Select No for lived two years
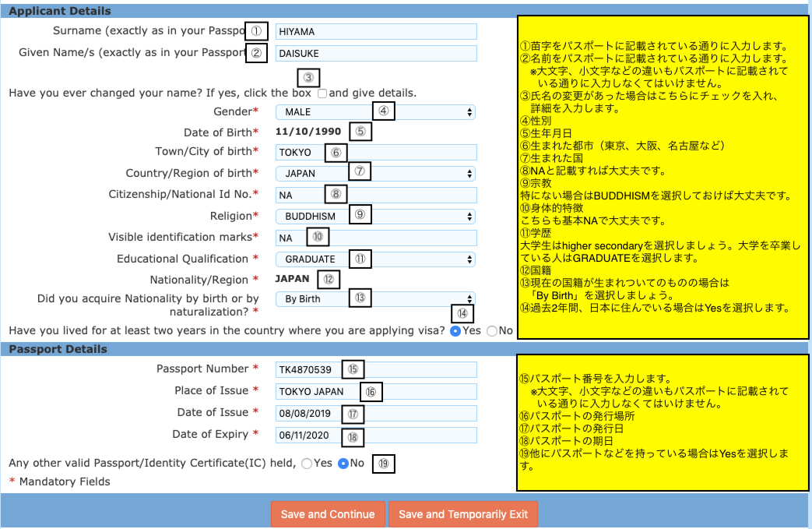The width and height of the screenshot is (812, 529). [491, 331]
